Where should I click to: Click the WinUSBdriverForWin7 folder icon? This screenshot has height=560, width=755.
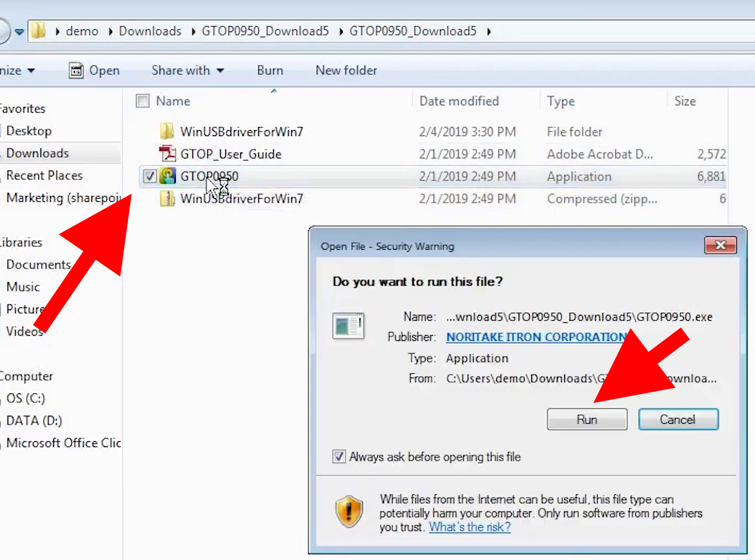pyautogui.click(x=167, y=132)
